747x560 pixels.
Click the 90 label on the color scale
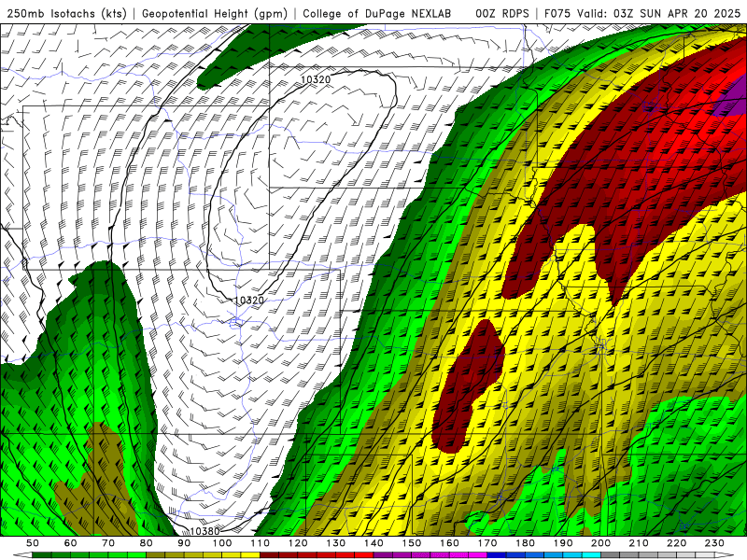pyautogui.click(x=184, y=543)
